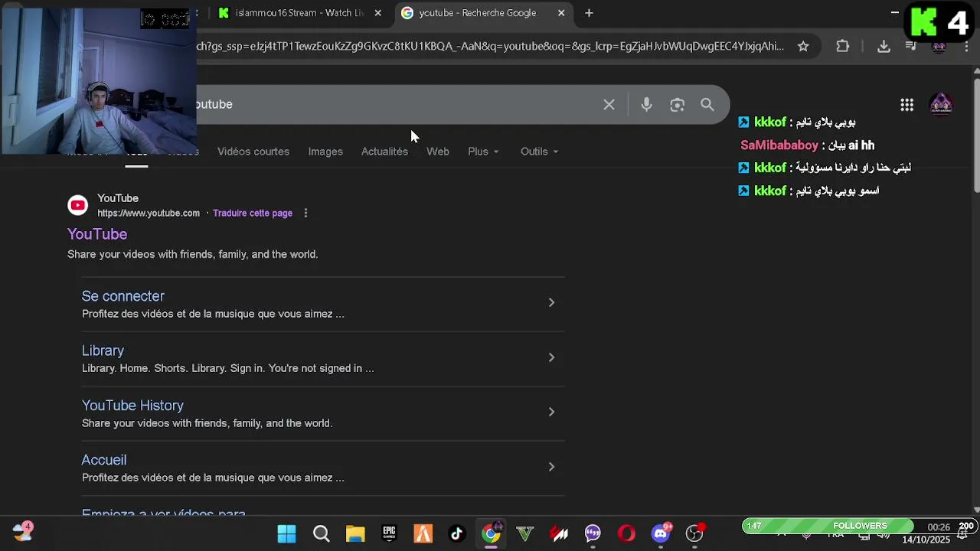The image size is (980, 551).
Task: Expand the Plus search filter dropdown
Action: (483, 152)
